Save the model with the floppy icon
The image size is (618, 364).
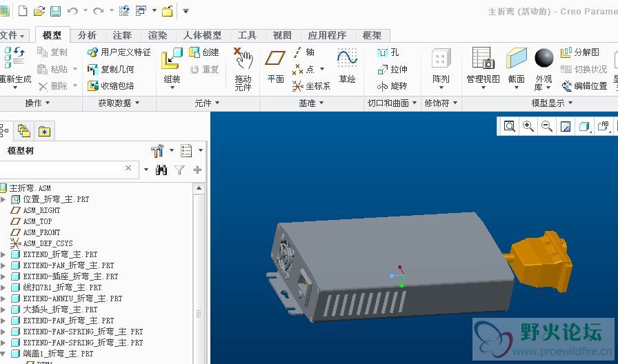(x=56, y=11)
